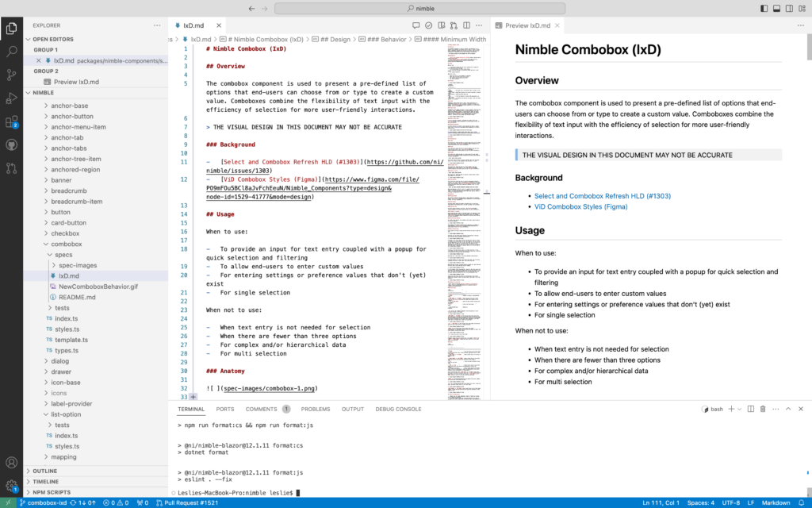Click errors and warnings count in status bar
The image size is (812, 508).
click(116, 502)
